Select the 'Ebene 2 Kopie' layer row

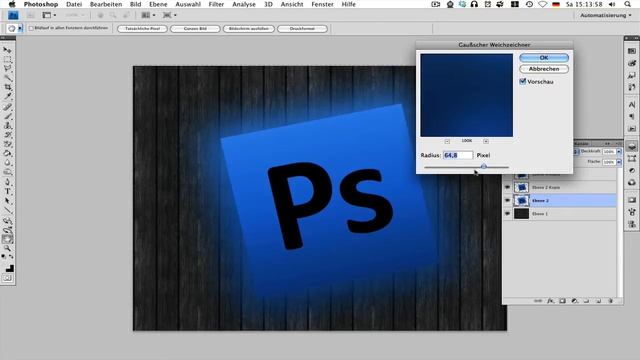560,187
